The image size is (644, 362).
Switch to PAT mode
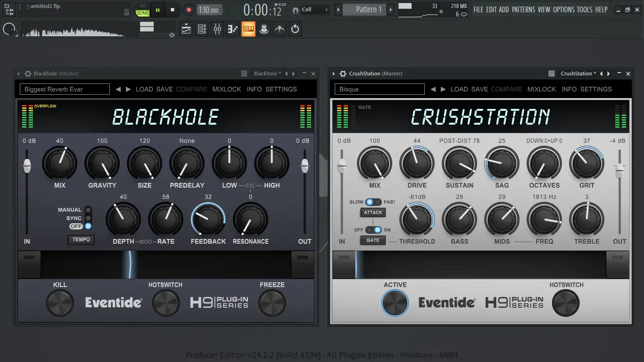point(142,6)
